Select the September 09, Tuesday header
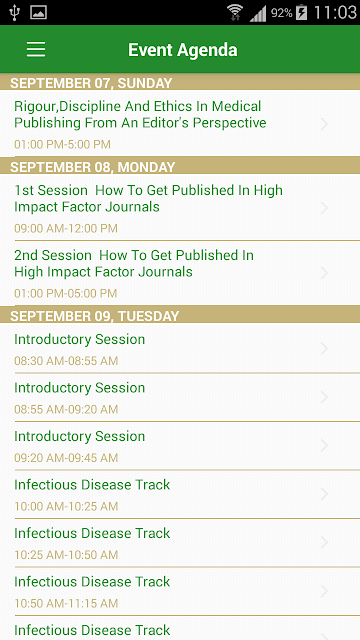 [x=180, y=315]
